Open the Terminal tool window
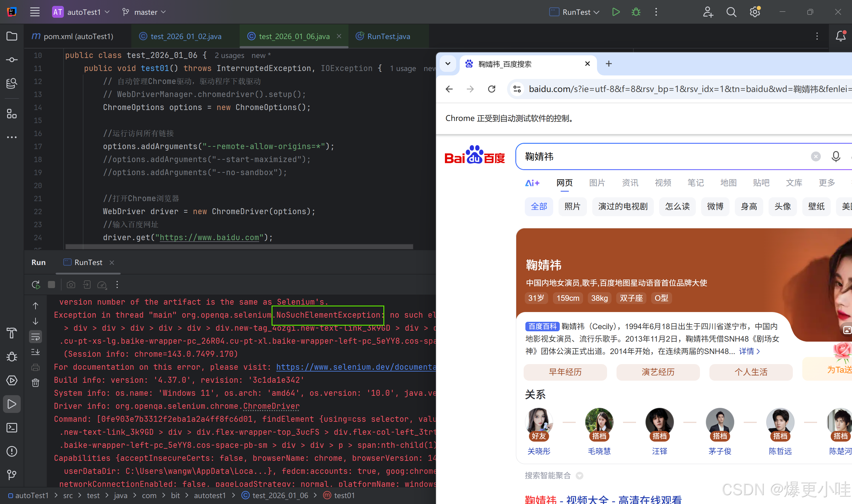This screenshot has height=504, width=852. coord(12,428)
